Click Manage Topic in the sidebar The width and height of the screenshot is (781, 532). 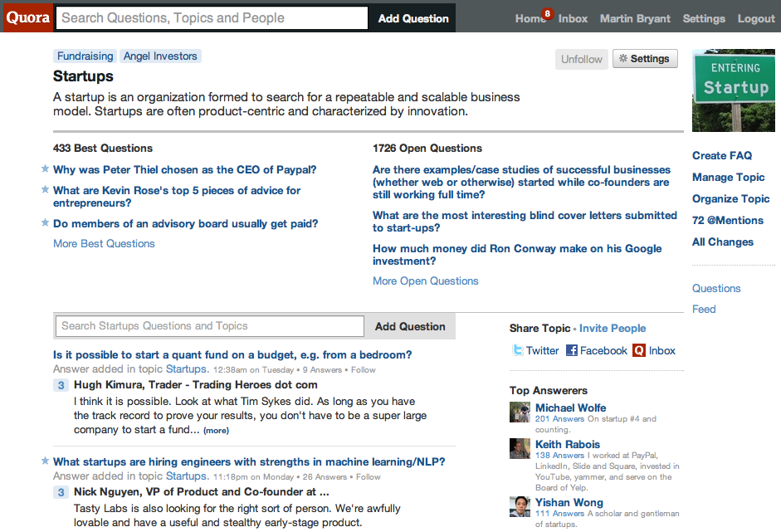(728, 178)
